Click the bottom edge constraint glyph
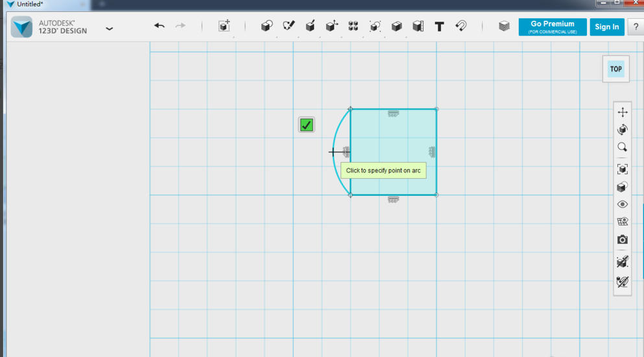This screenshot has height=357, width=644. point(393,200)
